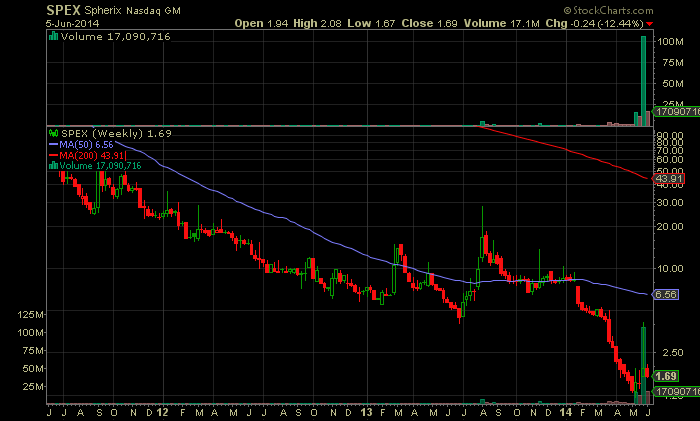The height and width of the screenshot is (421, 700).
Task: Click the blue MA(50) legend line marker
Action: (54, 144)
